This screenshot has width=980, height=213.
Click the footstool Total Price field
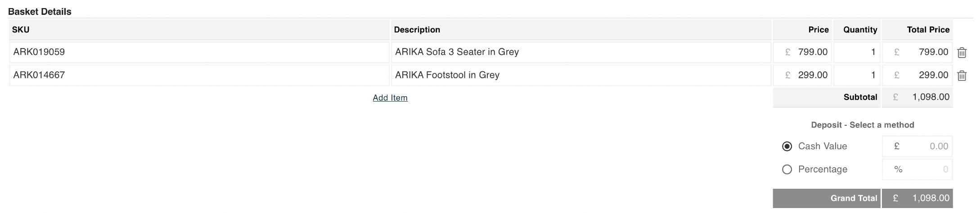click(x=922, y=75)
